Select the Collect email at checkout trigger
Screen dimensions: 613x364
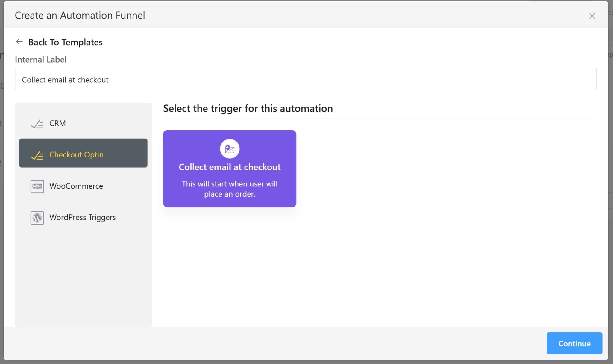pyautogui.click(x=229, y=169)
